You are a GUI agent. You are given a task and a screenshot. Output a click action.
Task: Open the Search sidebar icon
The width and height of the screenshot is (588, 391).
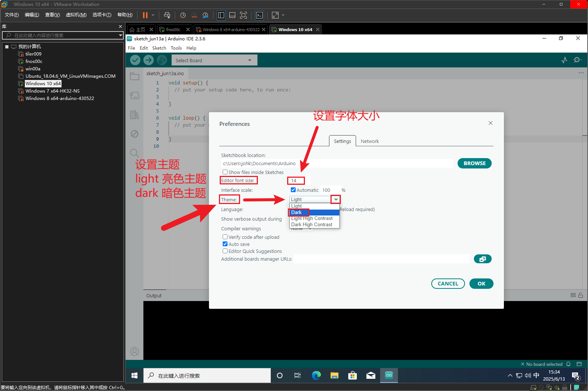(x=134, y=153)
